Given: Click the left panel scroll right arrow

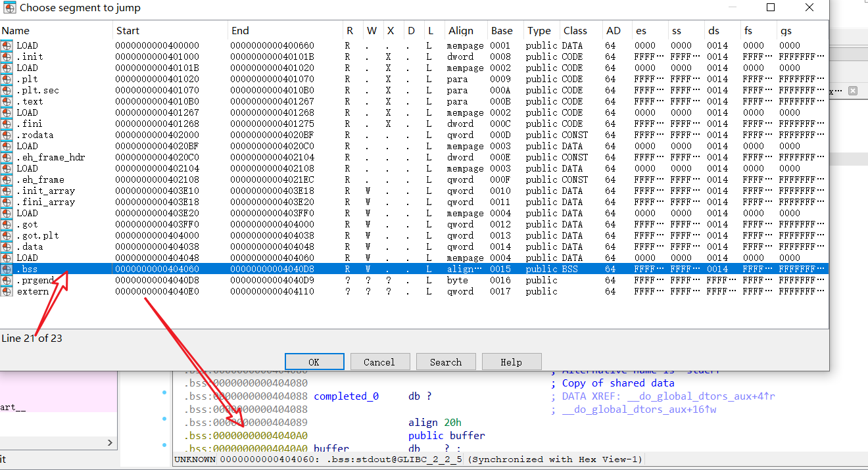Looking at the screenshot, I should point(110,443).
